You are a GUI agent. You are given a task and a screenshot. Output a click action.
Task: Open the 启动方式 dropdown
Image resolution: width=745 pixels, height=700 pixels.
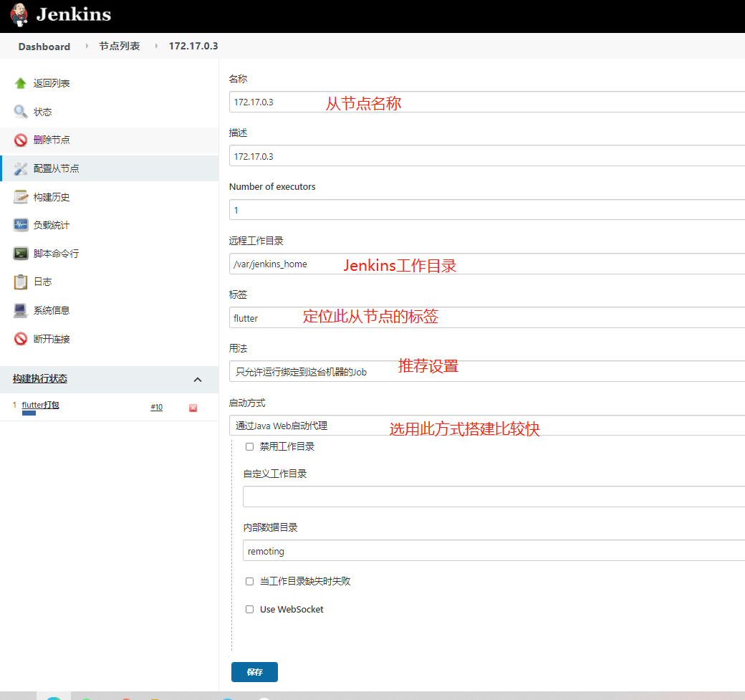pos(487,426)
